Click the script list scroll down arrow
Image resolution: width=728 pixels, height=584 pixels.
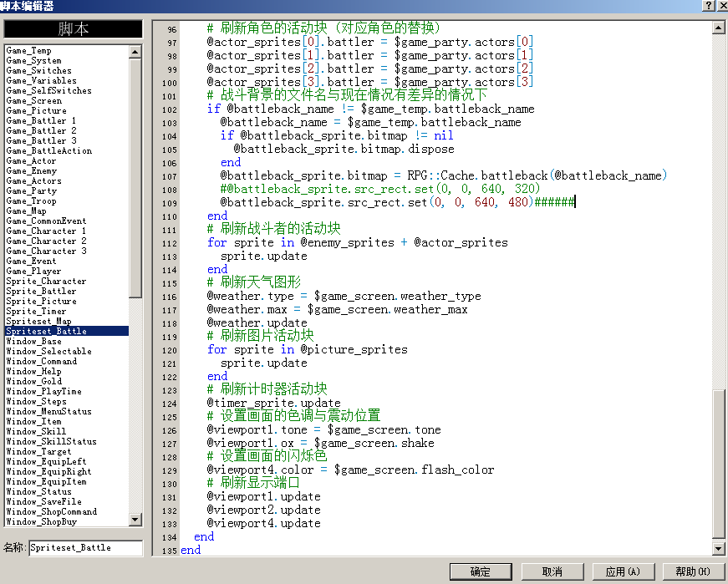(135, 520)
